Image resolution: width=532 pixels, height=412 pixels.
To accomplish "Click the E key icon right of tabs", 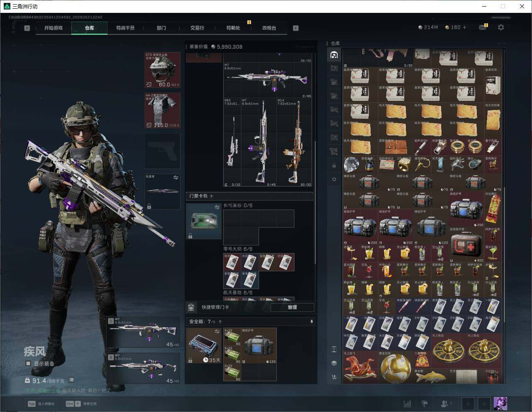I will (296, 28).
